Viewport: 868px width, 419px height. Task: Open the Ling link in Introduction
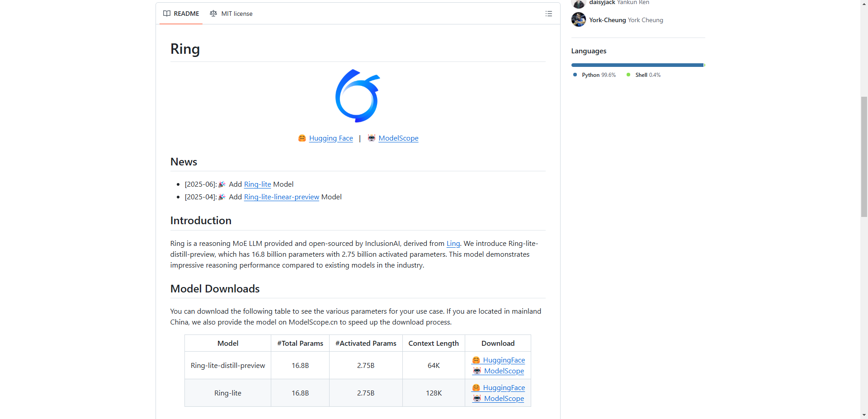click(453, 244)
